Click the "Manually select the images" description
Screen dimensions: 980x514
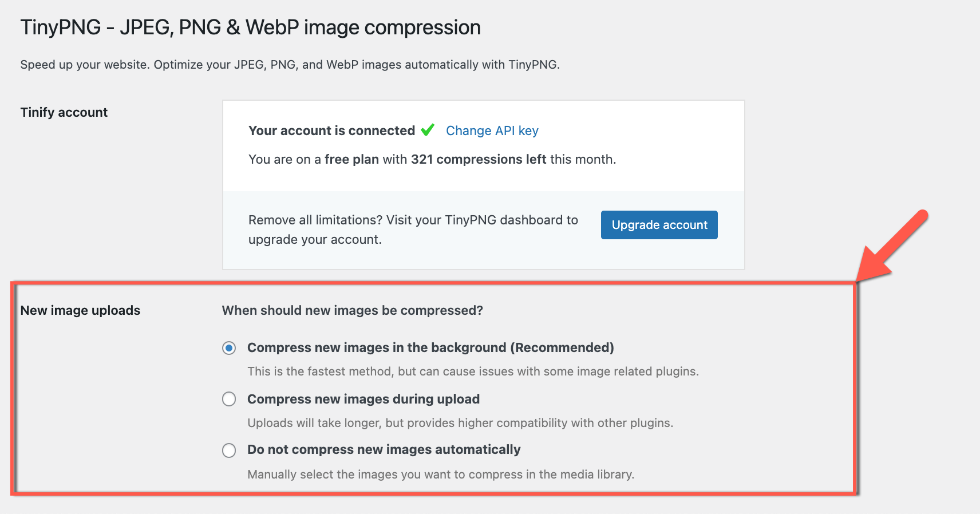(441, 475)
